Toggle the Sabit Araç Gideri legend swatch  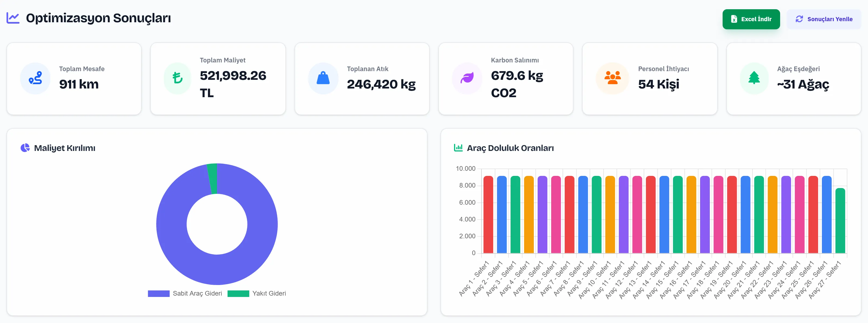[158, 294]
